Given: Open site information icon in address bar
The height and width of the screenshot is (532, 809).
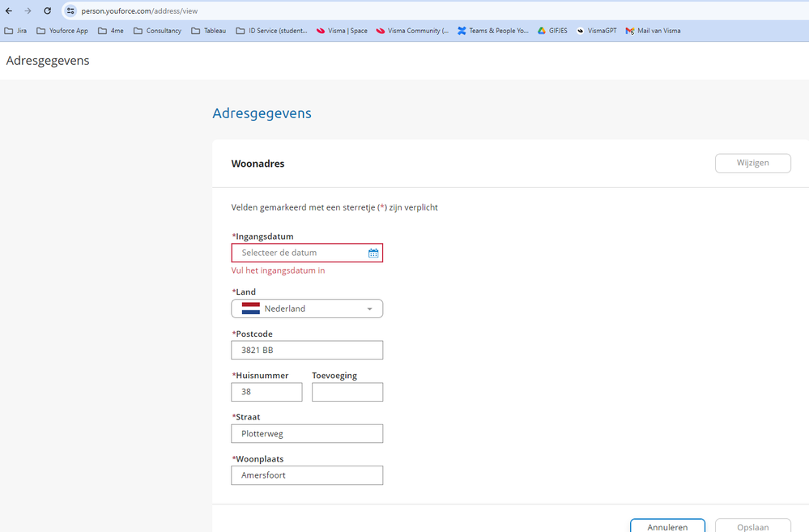Looking at the screenshot, I should point(70,11).
